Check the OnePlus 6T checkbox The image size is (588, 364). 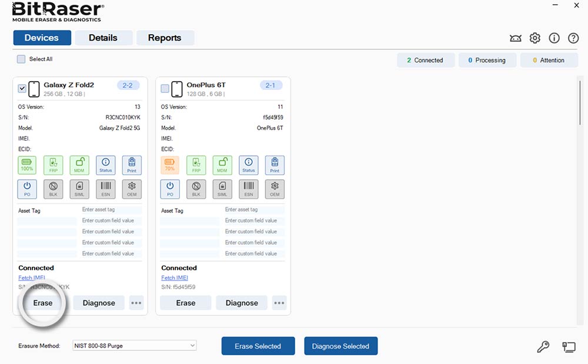pos(165,88)
